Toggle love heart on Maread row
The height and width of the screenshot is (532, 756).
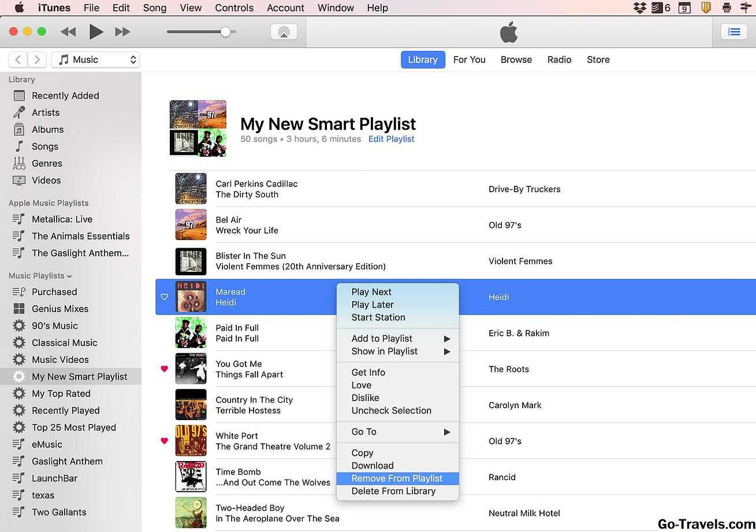pos(164,297)
